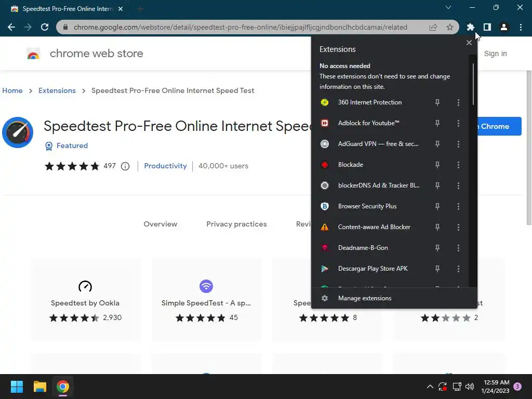Click the page vertical scrollbar
532x399 pixels.
tap(529, 148)
